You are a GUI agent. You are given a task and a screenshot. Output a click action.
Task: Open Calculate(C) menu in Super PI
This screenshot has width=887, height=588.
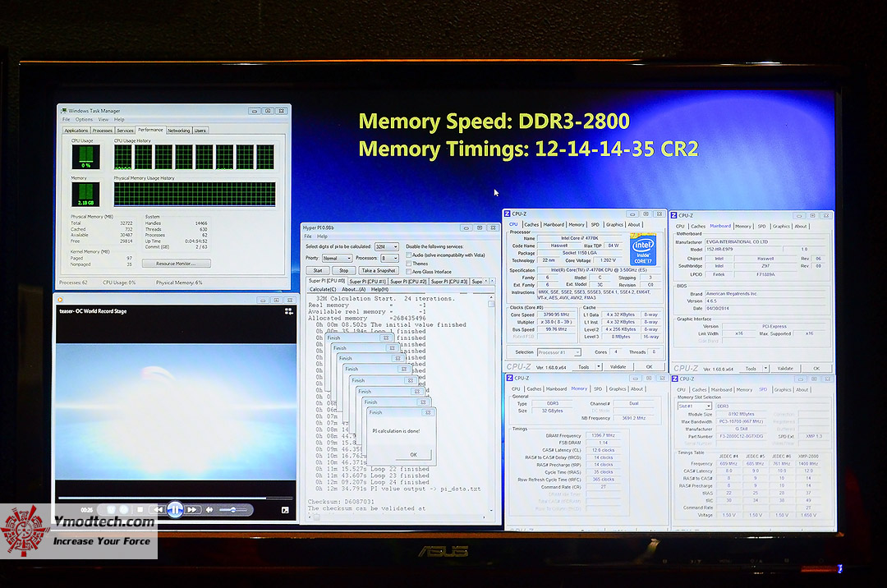[x=323, y=289]
